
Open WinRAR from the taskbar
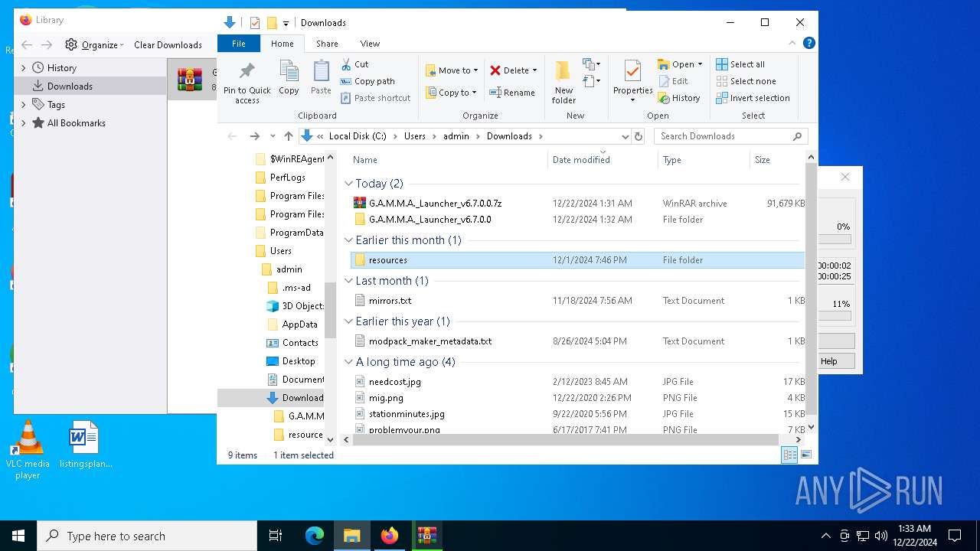[427, 536]
